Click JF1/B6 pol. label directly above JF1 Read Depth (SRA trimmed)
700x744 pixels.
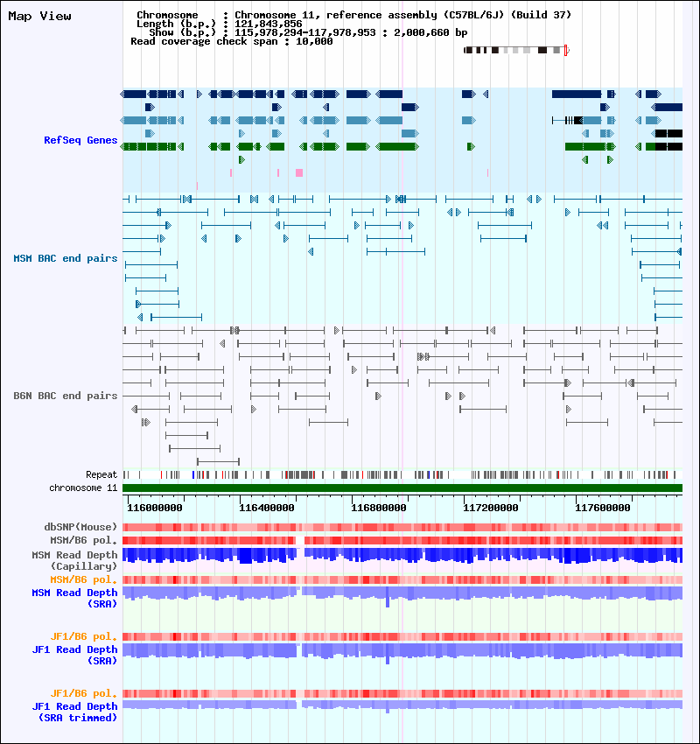tap(83, 693)
